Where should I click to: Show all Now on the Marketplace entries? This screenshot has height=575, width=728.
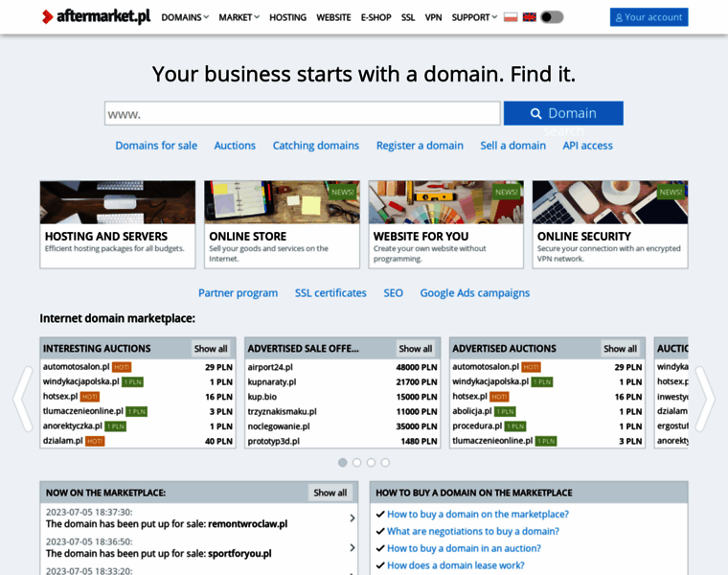(330, 493)
